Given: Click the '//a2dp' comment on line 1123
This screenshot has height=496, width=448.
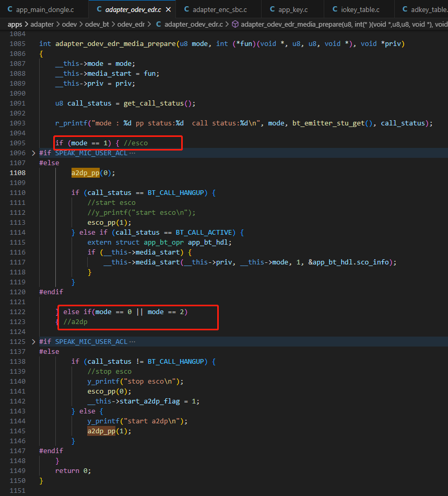Looking at the screenshot, I should coord(75,322).
